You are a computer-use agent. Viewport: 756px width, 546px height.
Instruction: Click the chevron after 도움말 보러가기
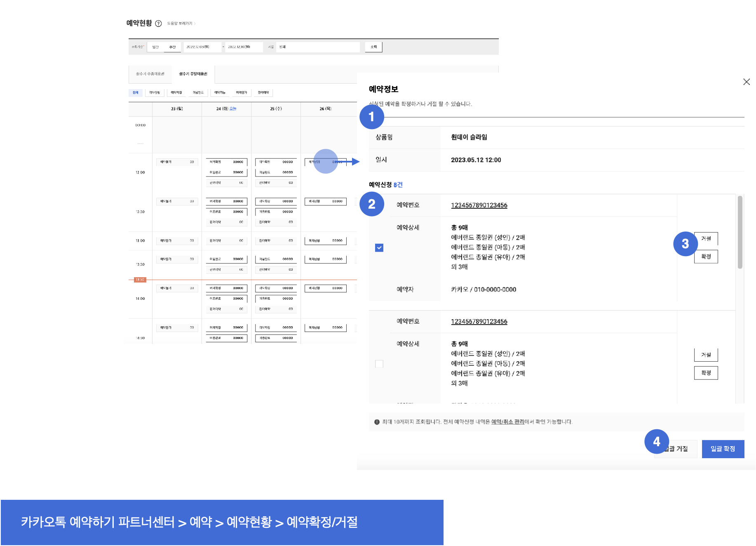click(x=195, y=24)
